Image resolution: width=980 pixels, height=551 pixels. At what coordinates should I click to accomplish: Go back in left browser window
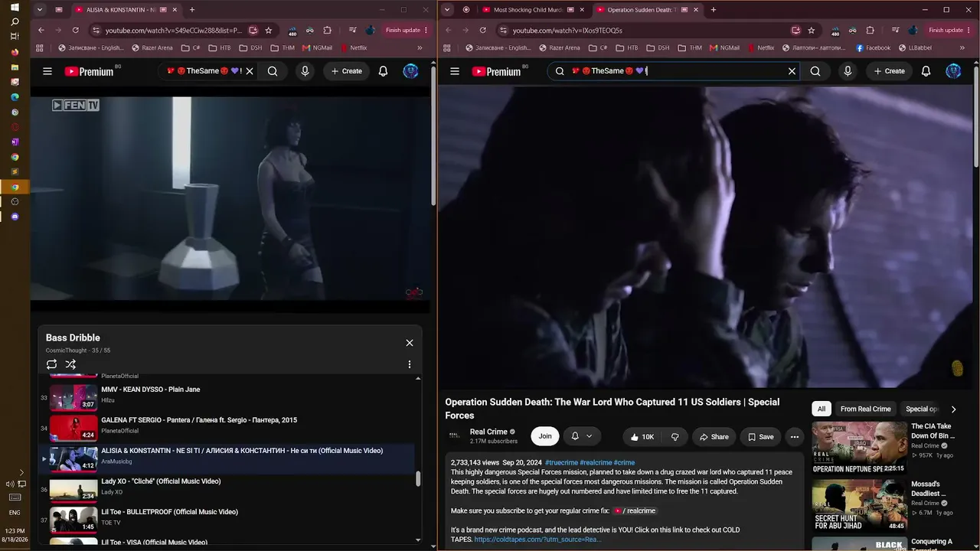click(41, 31)
